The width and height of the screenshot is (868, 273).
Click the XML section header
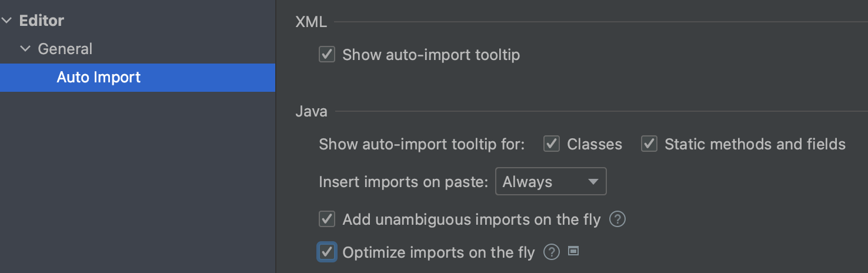tap(311, 22)
